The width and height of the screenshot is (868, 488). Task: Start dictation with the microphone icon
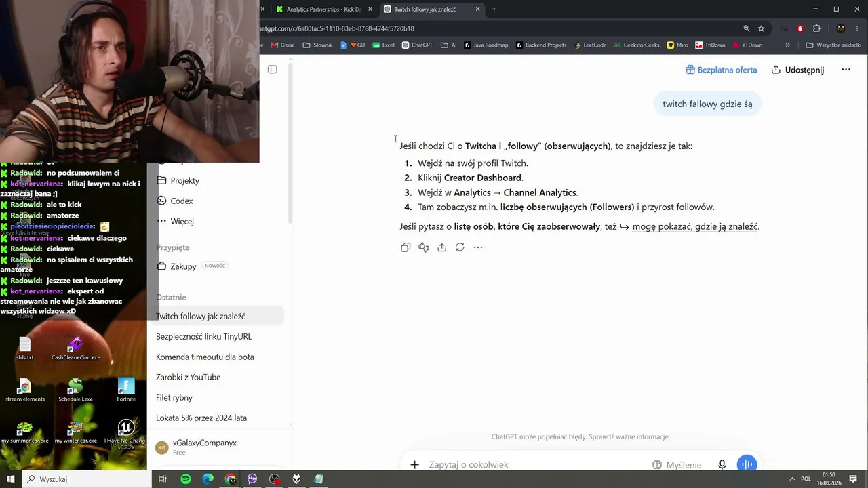coord(722,465)
